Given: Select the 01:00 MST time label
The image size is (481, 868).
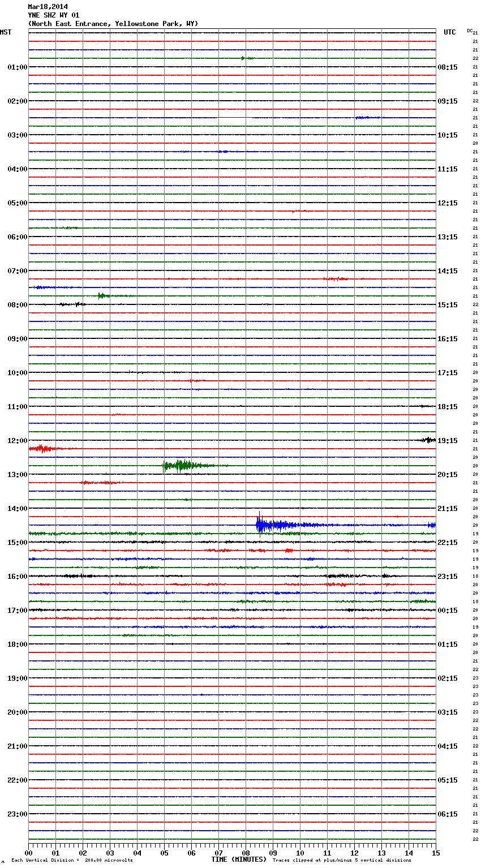Looking at the screenshot, I should [x=18, y=67].
